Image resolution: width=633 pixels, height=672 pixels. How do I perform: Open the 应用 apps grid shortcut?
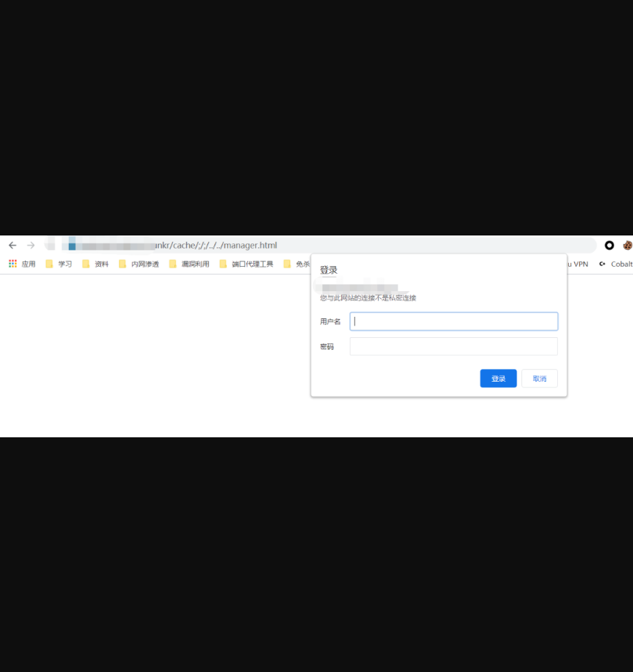(22, 264)
